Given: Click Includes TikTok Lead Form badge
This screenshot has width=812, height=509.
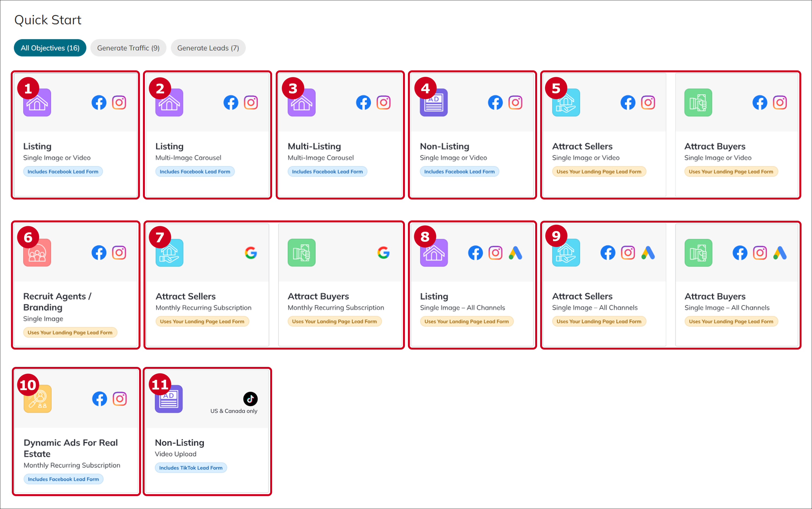Looking at the screenshot, I should click(191, 467).
